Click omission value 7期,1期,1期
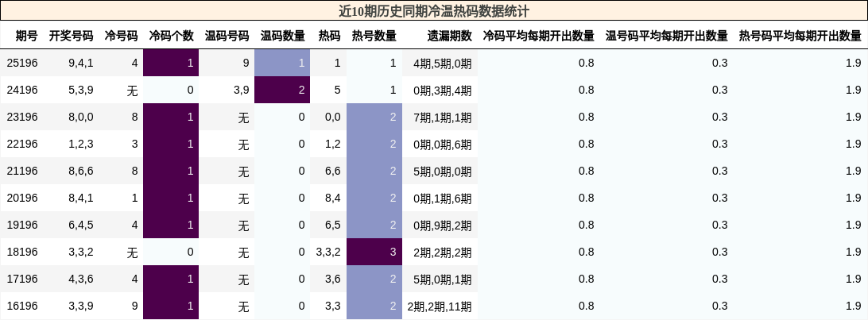 tap(443, 118)
